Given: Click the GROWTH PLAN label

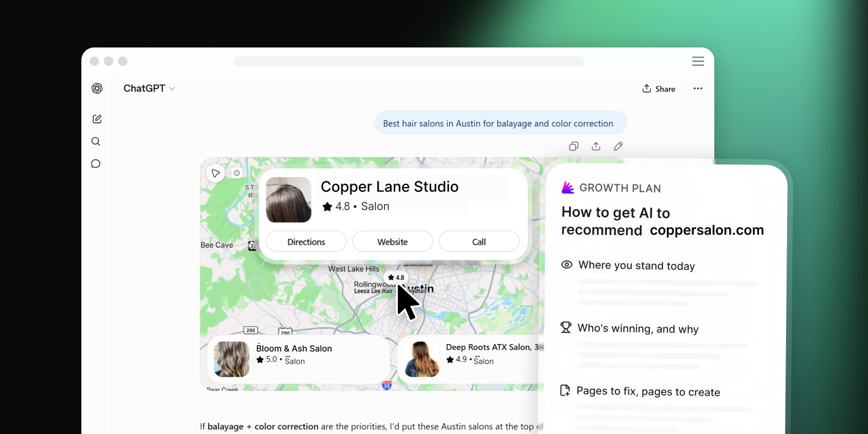Looking at the screenshot, I should click(x=620, y=188).
